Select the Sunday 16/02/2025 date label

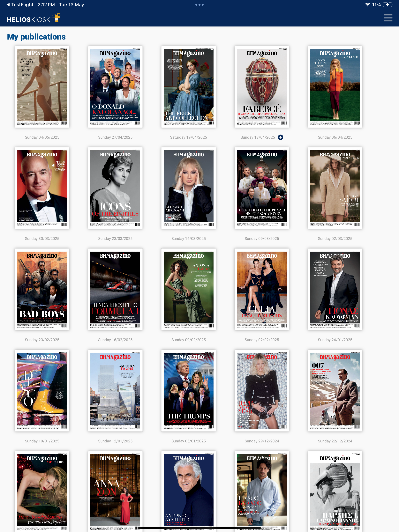[115, 340]
